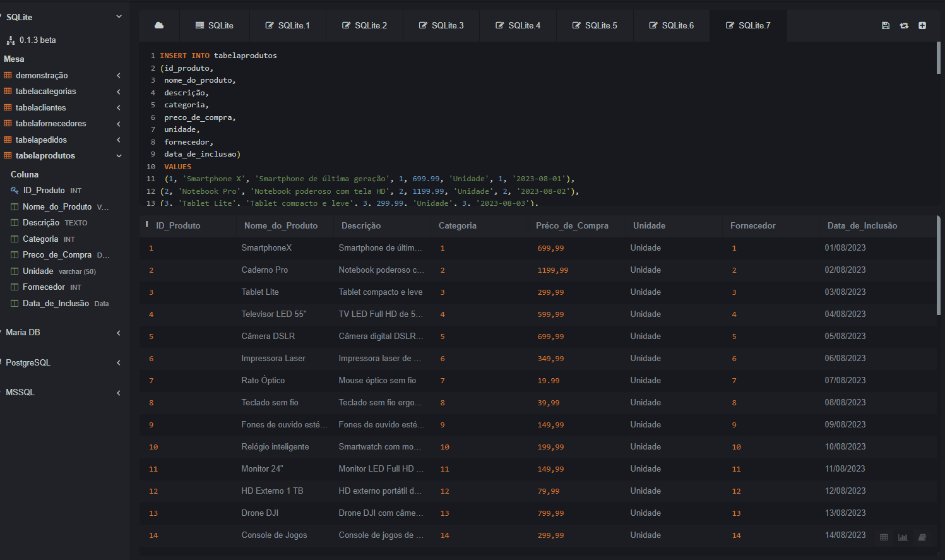Viewport: 945px width, 560px height.
Task: Collapse the tabelaprodutos chevron
Action: pos(119,156)
